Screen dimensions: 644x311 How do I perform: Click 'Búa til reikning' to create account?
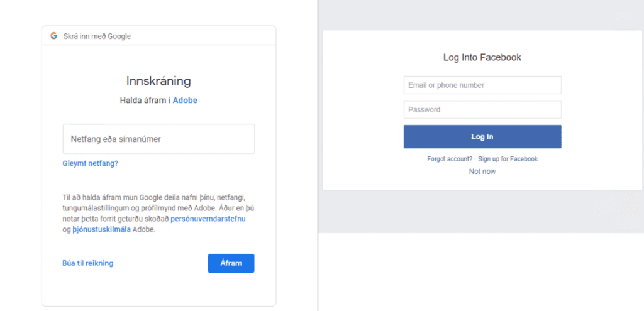click(87, 263)
